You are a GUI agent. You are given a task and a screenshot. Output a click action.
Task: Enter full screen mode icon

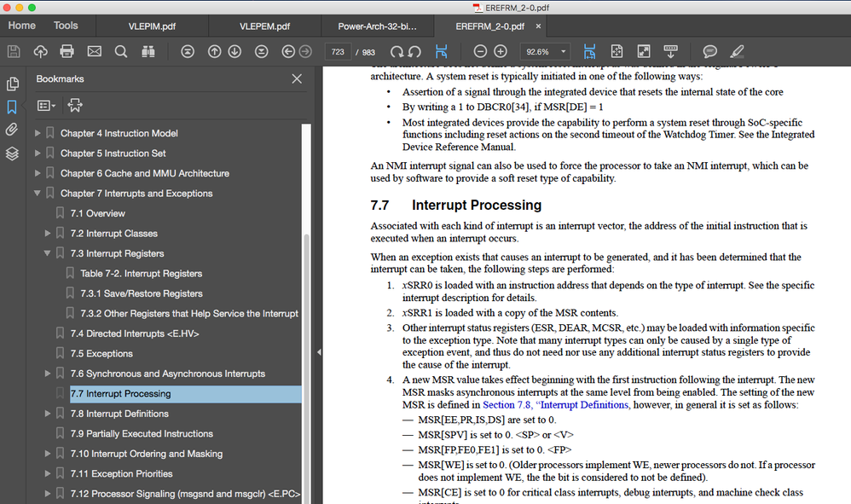644,51
